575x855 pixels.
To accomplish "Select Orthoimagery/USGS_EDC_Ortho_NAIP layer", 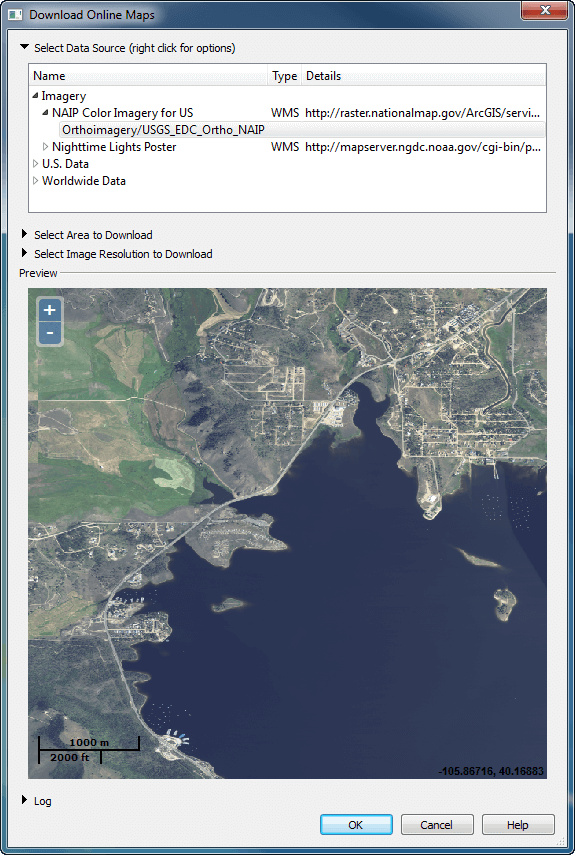I will point(163,130).
